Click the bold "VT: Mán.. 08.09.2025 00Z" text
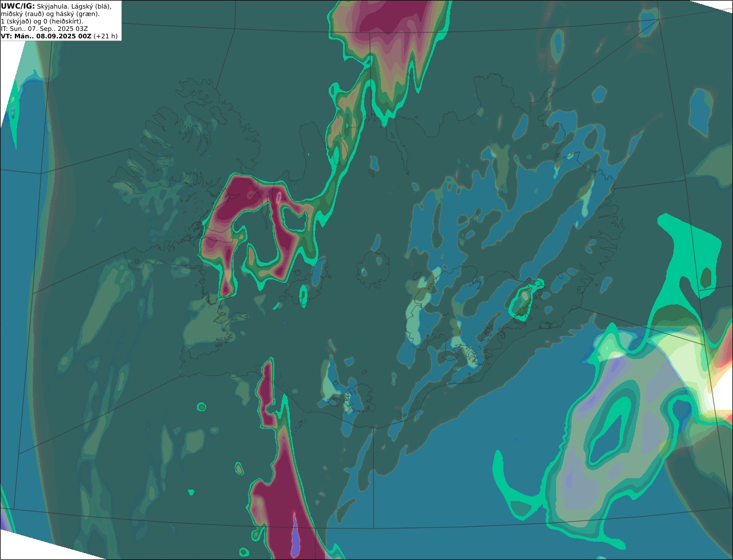The width and height of the screenshot is (733, 560). (x=46, y=36)
